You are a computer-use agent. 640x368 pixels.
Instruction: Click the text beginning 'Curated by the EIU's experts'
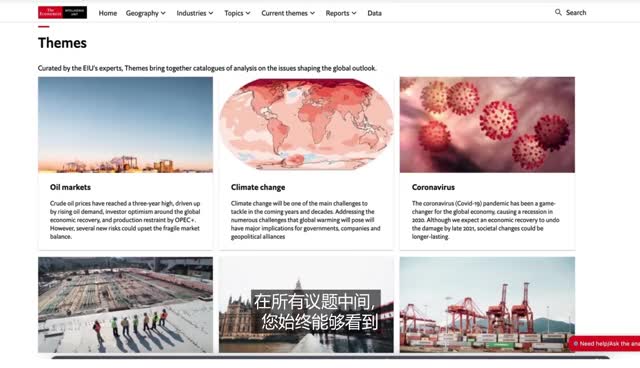pos(207,68)
